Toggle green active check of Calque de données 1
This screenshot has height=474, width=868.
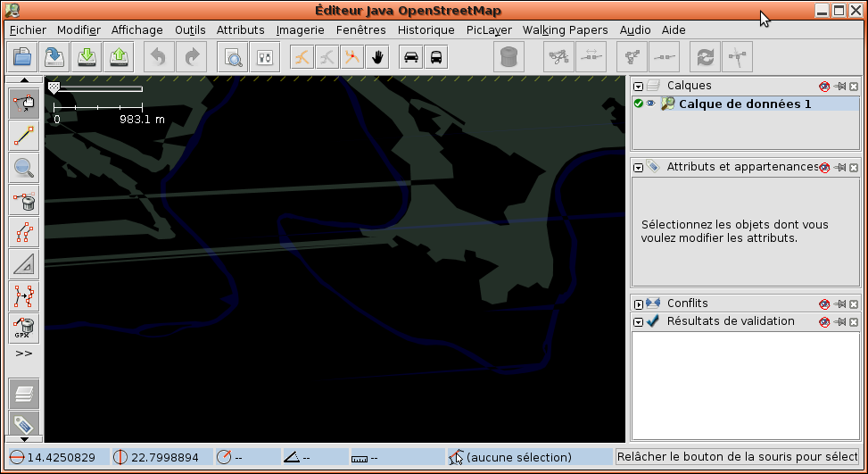pyautogui.click(x=638, y=104)
